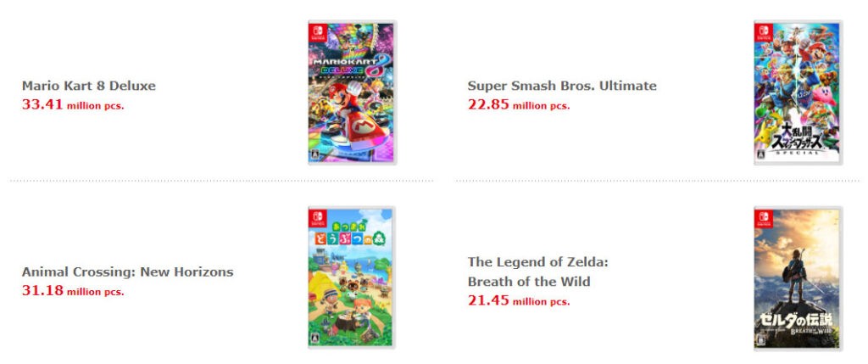Click the Switch logo on Zelda cover
Viewport: 868px width, 364px height.
tap(764, 218)
